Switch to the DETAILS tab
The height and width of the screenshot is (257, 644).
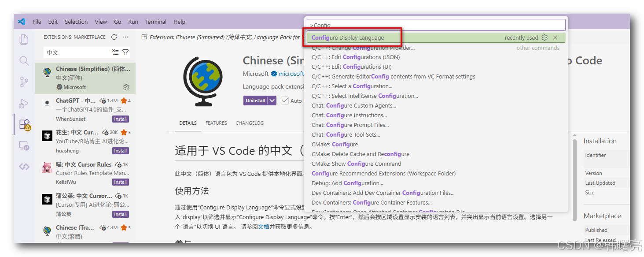(188, 123)
